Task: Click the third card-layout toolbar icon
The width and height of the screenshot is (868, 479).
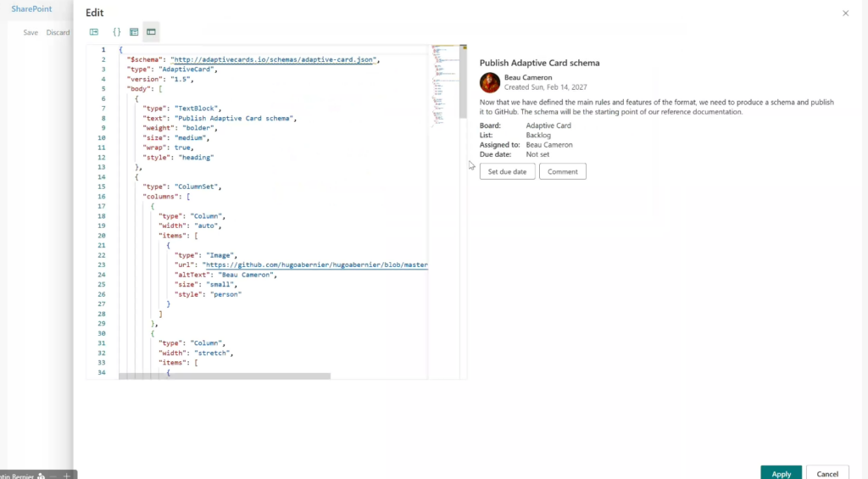Action: click(x=134, y=32)
